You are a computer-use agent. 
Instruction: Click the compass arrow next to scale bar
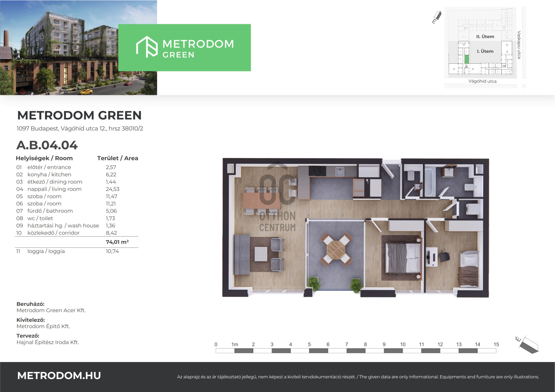pos(527,345)
